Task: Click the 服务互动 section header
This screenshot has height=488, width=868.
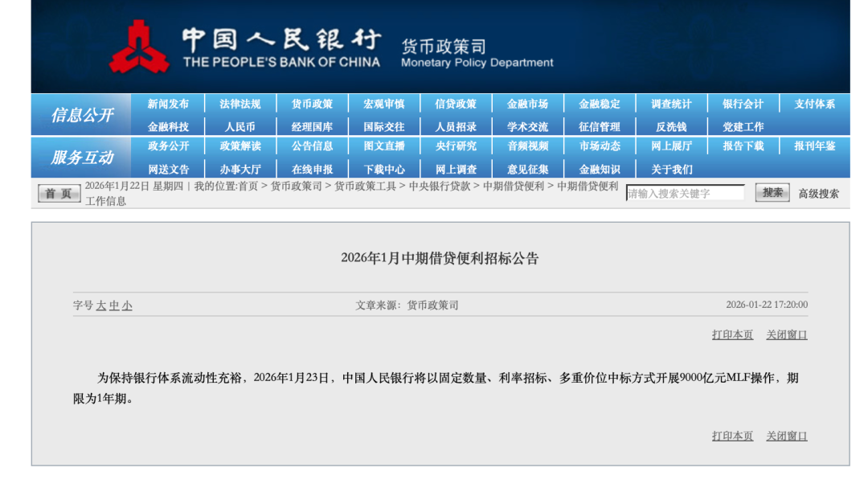Action: pyautogui.click(x=82, y=158)
